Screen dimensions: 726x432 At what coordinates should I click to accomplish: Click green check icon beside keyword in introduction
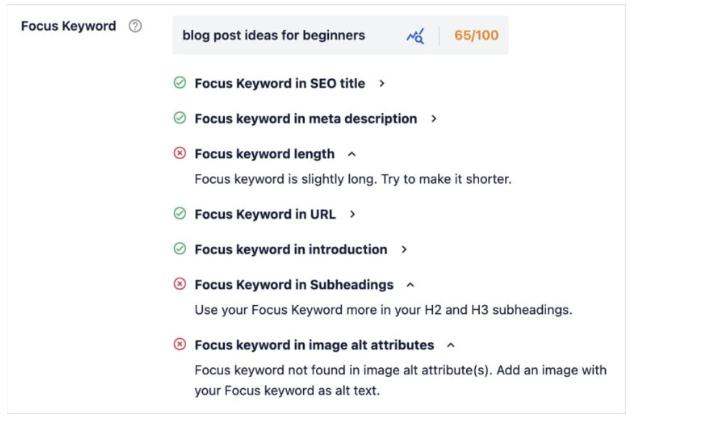(x=180, y=249)
